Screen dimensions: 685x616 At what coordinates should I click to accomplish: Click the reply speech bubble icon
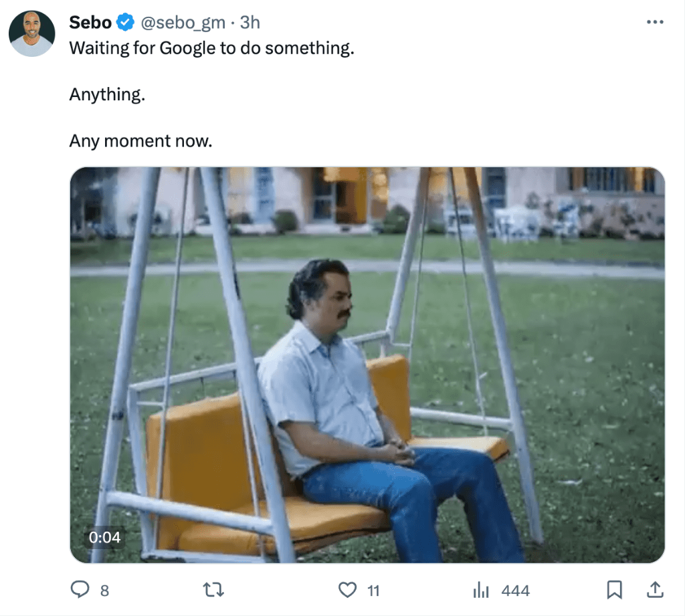[80, 590]
